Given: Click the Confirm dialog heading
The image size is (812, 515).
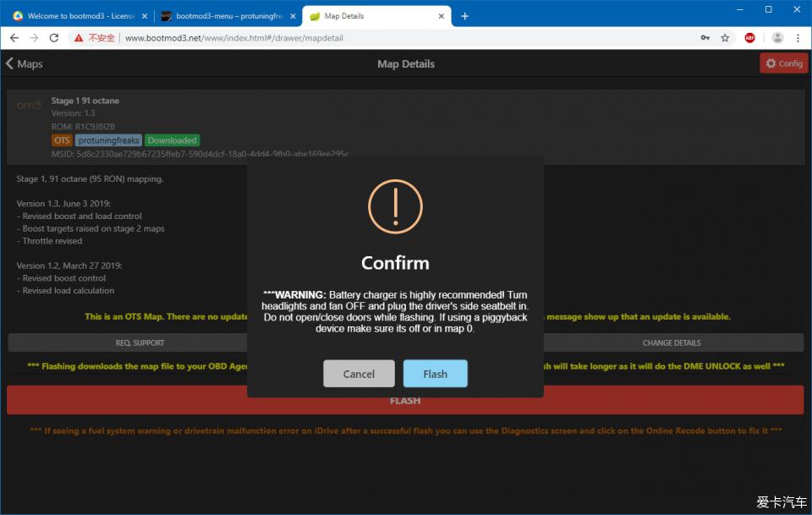Looking at the screenshot, I should pyautogui.click(x=395, y=263).
